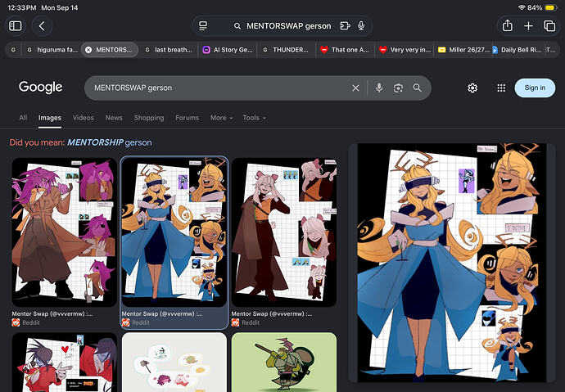The image size is (565, 392).
Task: Open Google quick settings gear
Action: (472, 88)
